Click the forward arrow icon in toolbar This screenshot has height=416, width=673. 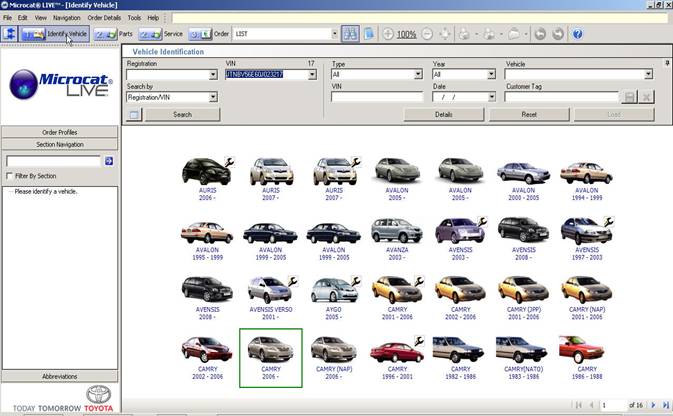coord(558,33)
